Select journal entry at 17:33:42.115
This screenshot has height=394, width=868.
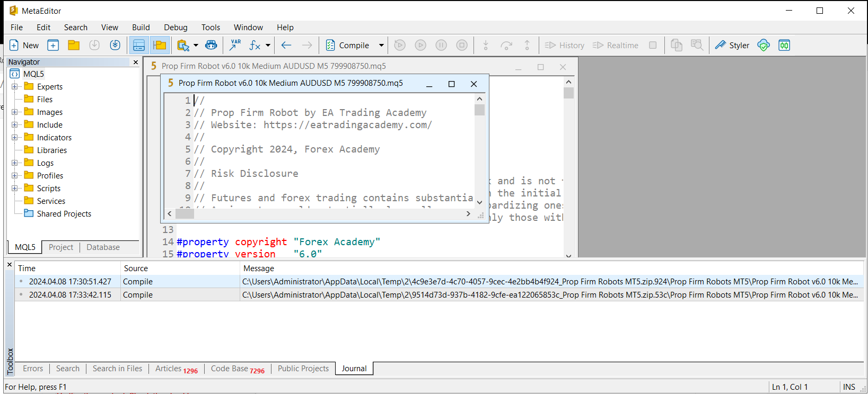click(439, 295)
